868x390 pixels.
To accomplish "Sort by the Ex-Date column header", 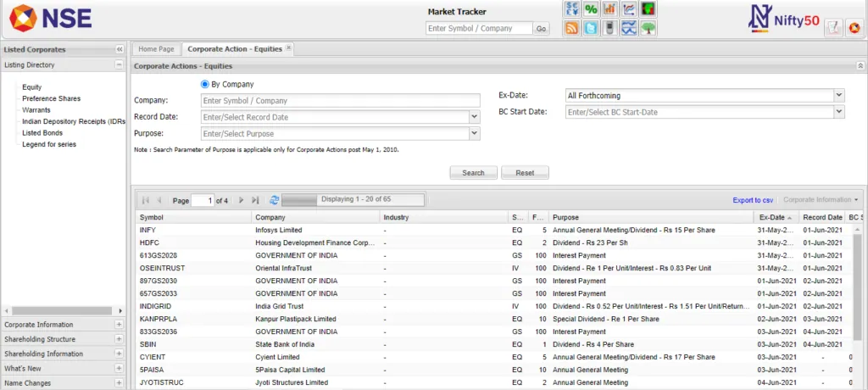I will point(776,217).
